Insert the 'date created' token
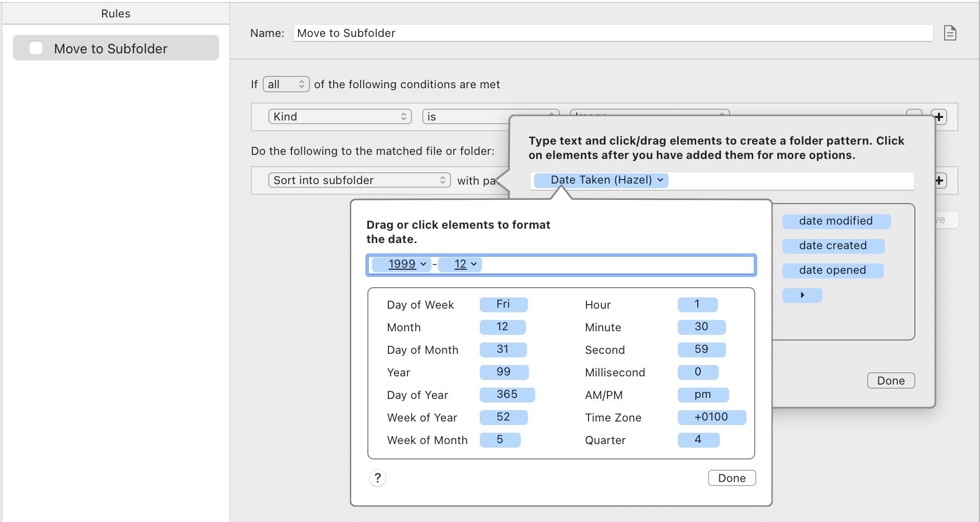This screenshot has height=522, width=980. click(x=832, y=246)
